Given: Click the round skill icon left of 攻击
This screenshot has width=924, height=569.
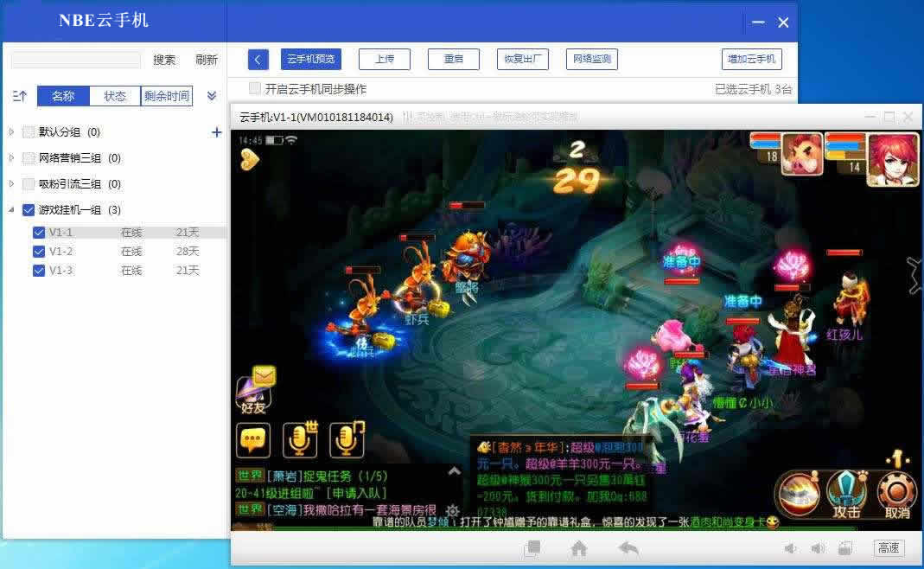Looking at the screenshot, I should [x=799, y=493].
